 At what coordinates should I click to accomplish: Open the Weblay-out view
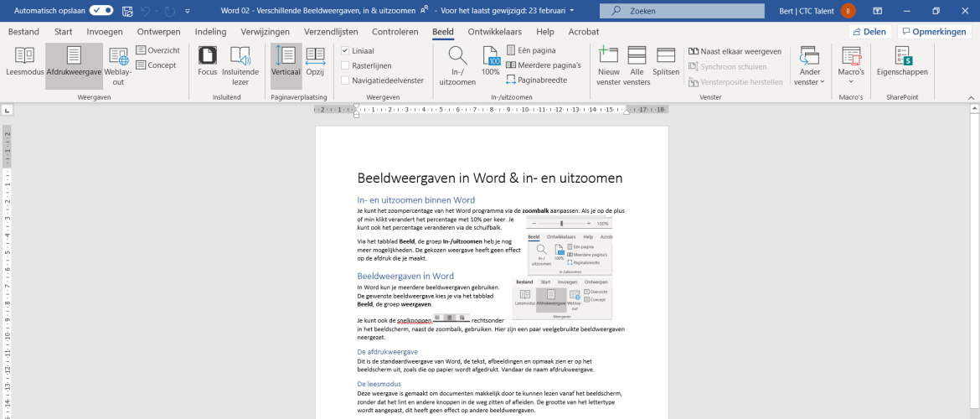pos(119,66)
